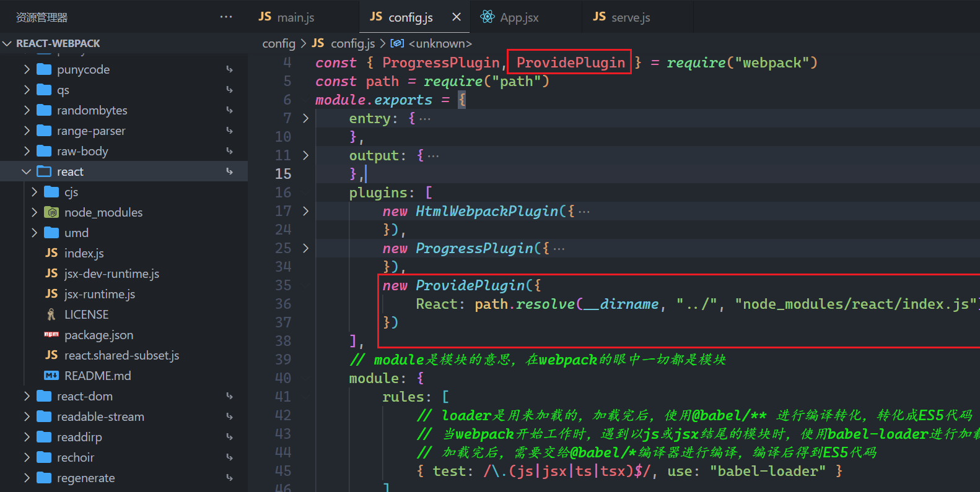The height and width of the screenshot is (492, 980).
Task: Expand the react-dom folder
Action: coord(27,396)
